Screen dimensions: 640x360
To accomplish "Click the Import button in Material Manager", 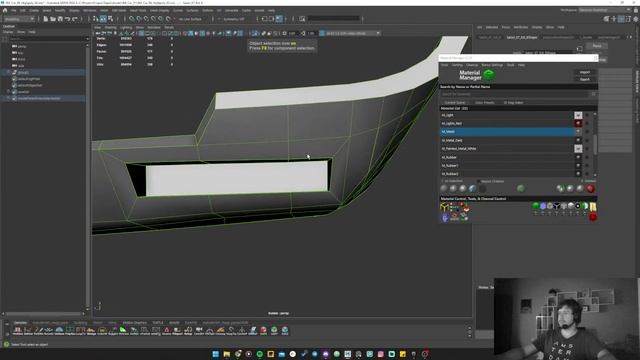I will [x=584, y=72].
